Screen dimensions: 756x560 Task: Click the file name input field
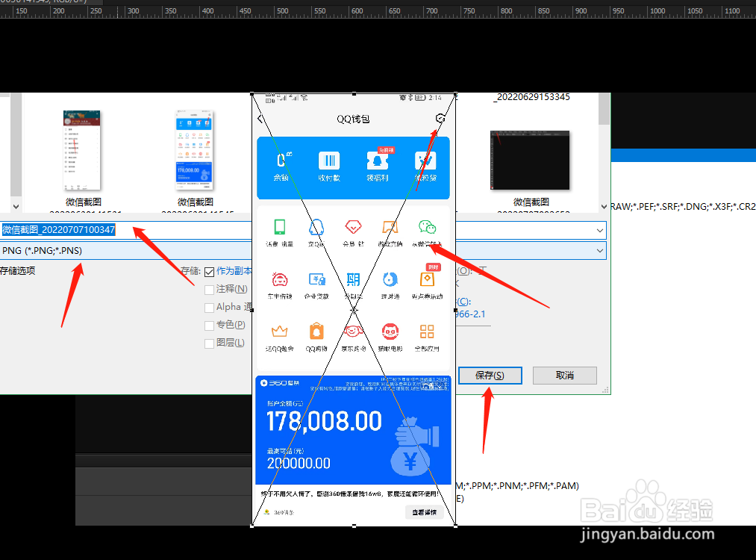click(303, 230)
